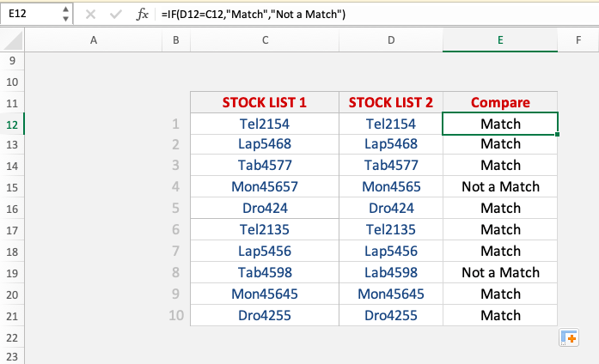
Task: Click into the formula bar text
Action: [254, 15]
